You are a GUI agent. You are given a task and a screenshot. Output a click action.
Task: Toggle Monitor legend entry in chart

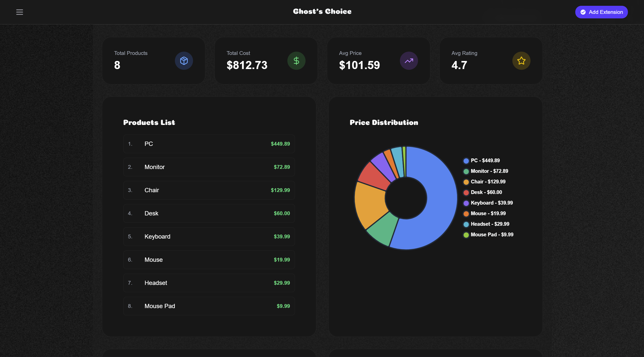pyautogui.click(x=489, y=171)
